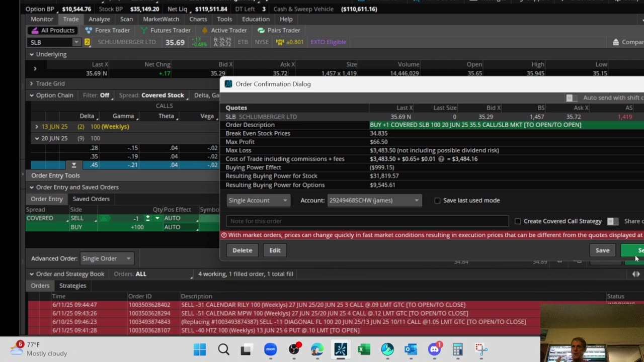Click the Covered Stock spread selector

(163, 96)
